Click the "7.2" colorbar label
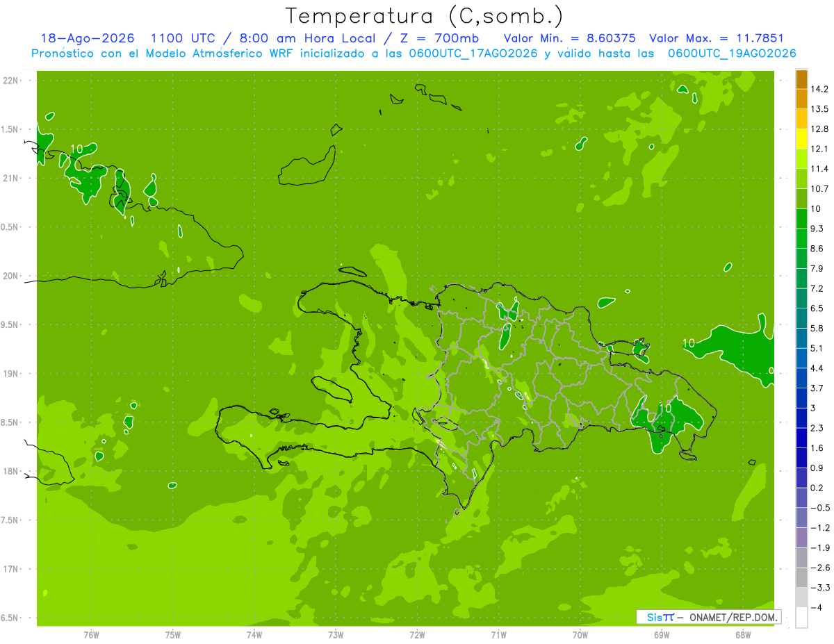 click(817, 288)
